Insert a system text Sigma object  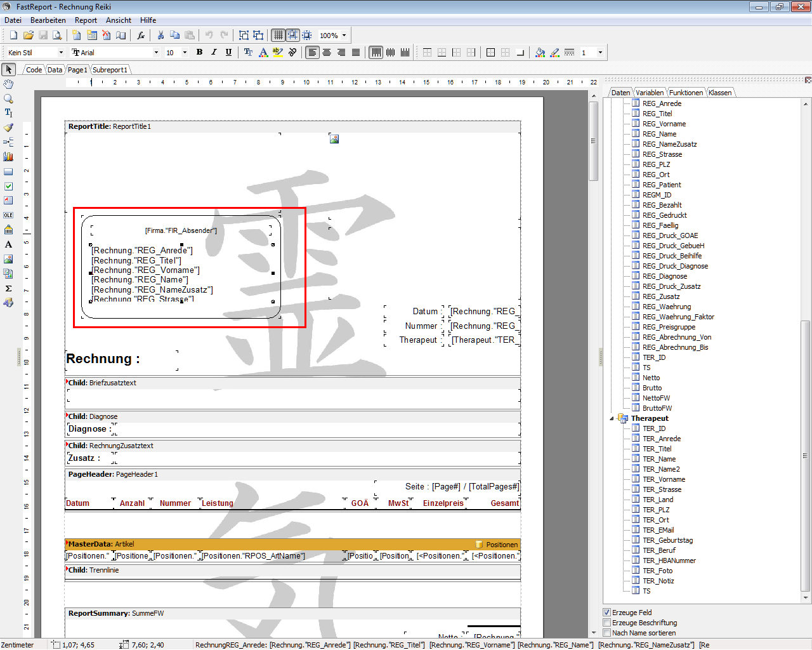pyautogui.click(x=8, y=288)
